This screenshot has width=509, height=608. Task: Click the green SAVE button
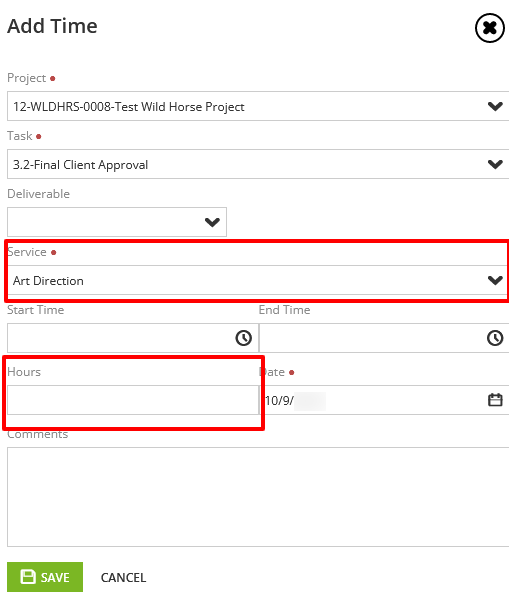[x=45, y=577]
